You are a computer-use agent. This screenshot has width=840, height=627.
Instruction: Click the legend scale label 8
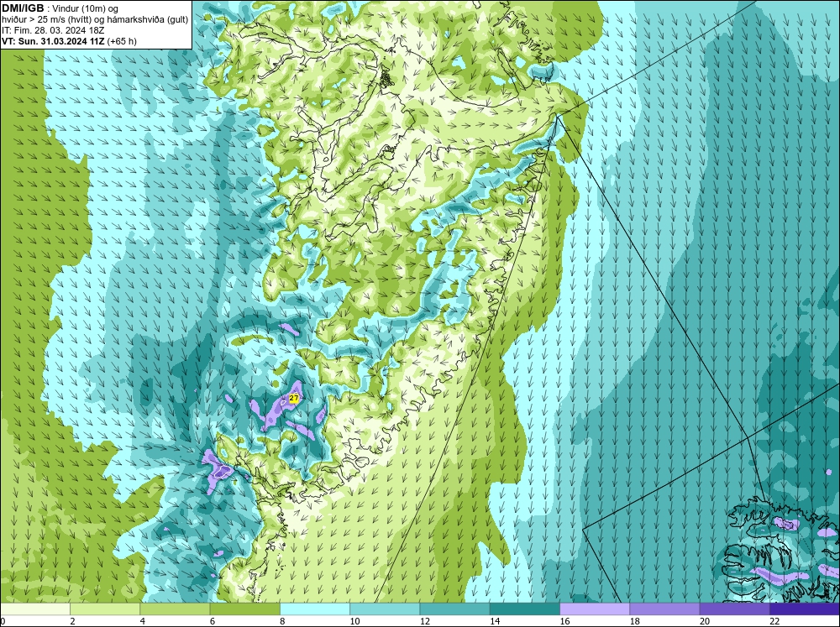point(283,621)
